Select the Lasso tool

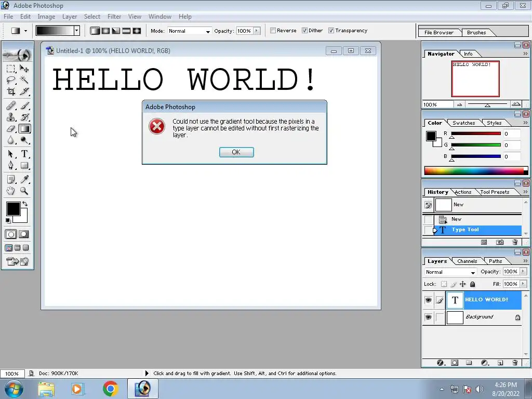[x=11, y=80]
